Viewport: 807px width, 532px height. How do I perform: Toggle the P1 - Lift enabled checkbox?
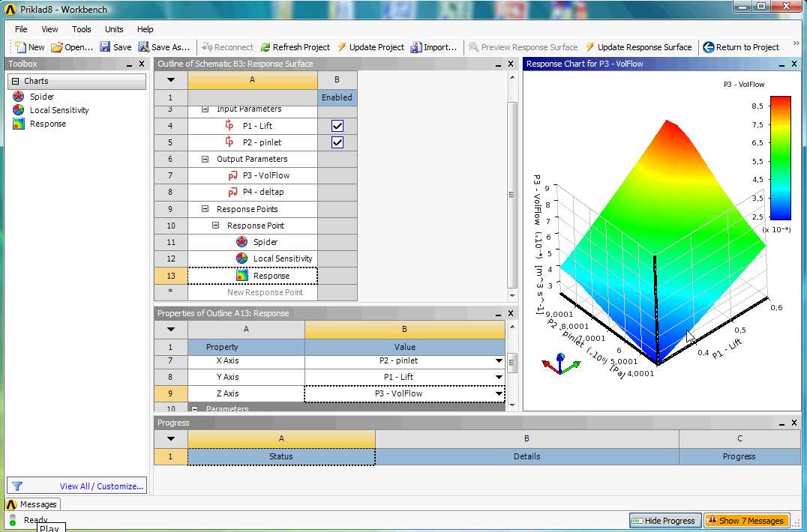(337, 126)
